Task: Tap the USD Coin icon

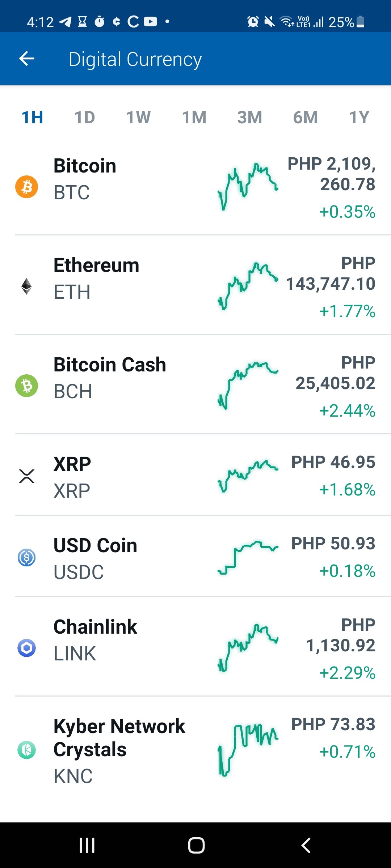Action: pos(26,557)
